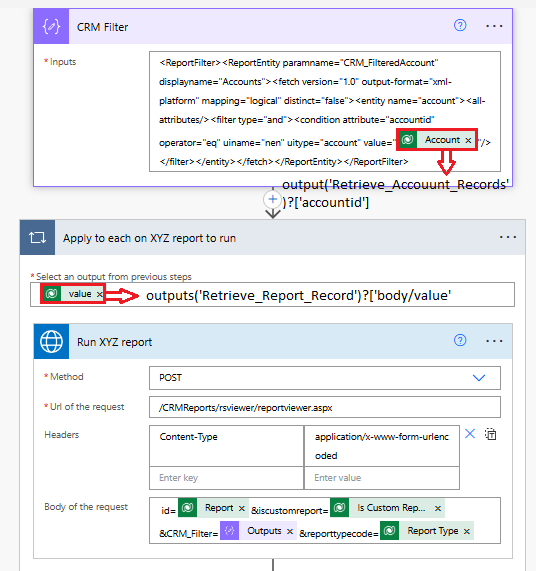Expand the Method POST dropdown
Viewport: 536px width, 571px height.
479,378
